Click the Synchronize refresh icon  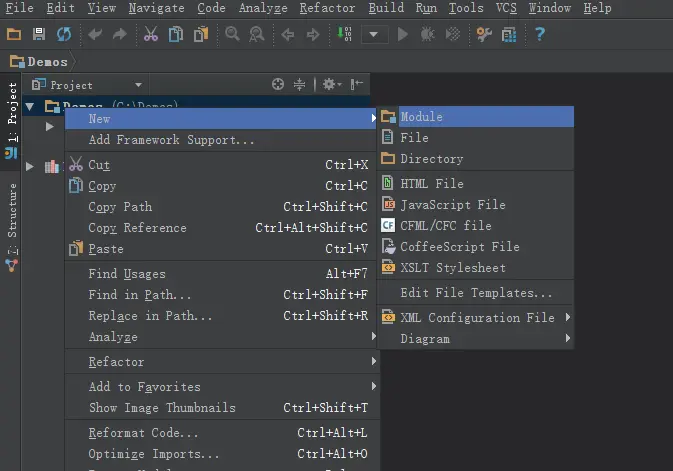click(64, 34)
